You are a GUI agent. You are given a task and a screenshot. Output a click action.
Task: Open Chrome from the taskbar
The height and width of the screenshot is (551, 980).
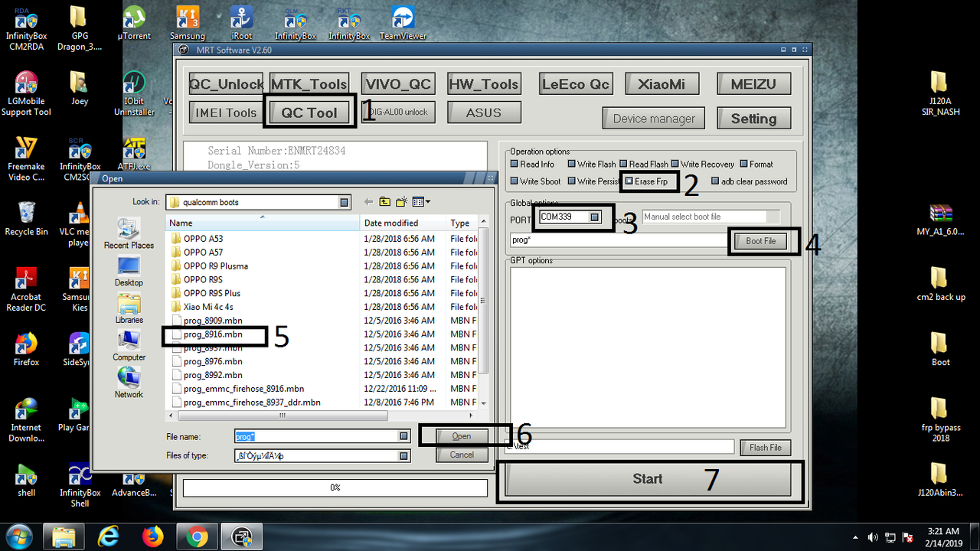point(198,537)
